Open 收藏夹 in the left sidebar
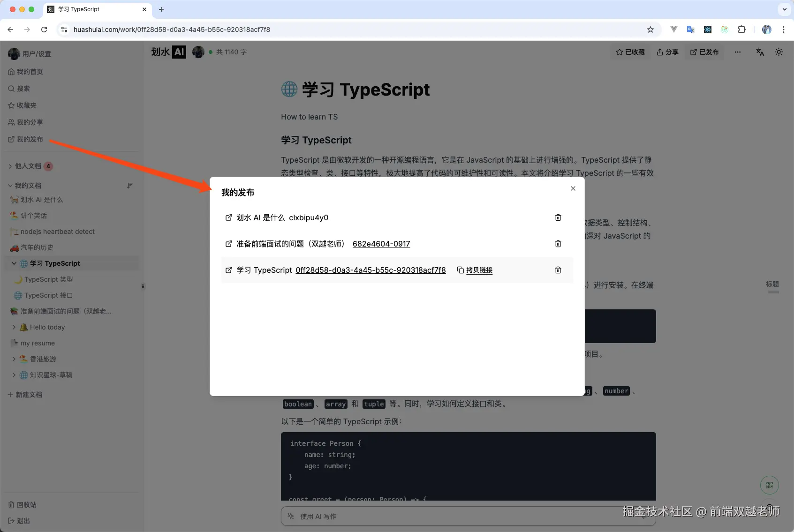The image size is (794, 532). pyautogui.click(x=27, y=105)
